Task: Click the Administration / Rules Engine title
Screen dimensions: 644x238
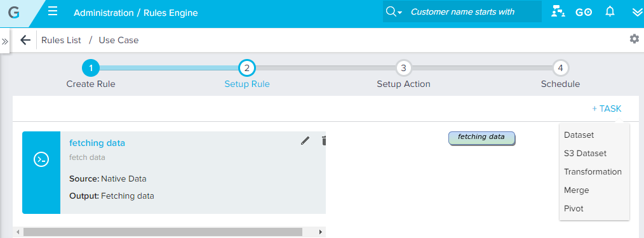Action: point(135,13)
